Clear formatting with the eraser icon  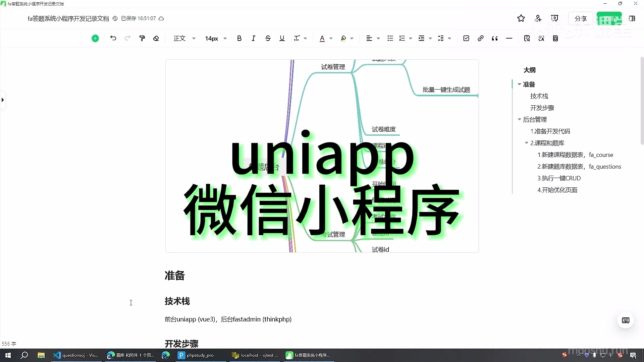click(x=156, y=38)
